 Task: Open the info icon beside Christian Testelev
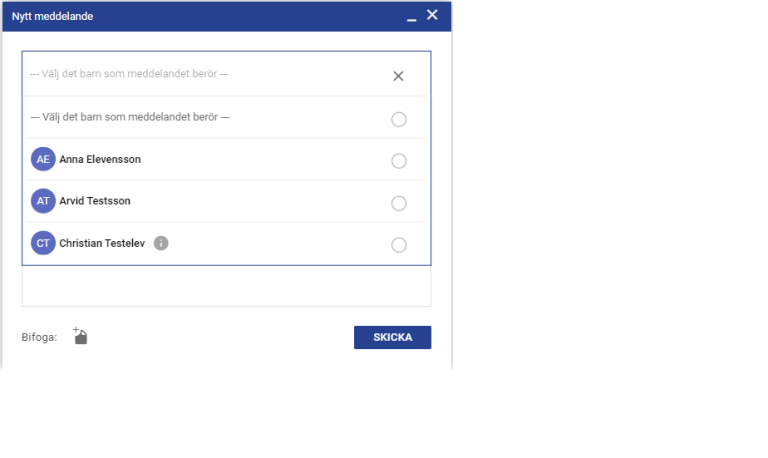(161, 243)
